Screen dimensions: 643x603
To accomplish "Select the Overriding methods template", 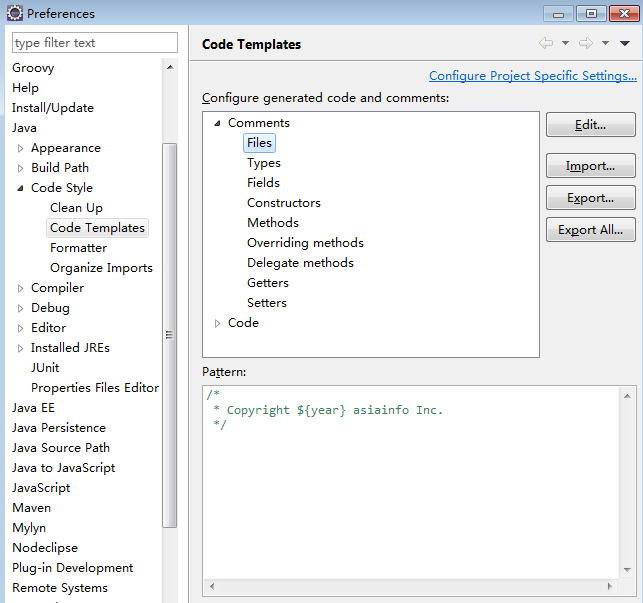I will tap(305, 243).
